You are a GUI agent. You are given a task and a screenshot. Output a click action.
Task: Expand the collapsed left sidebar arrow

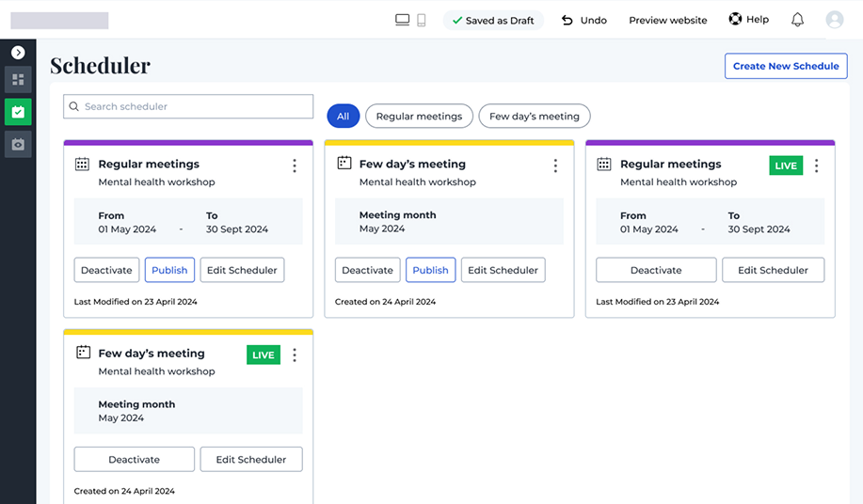click(x=18, y=53)
